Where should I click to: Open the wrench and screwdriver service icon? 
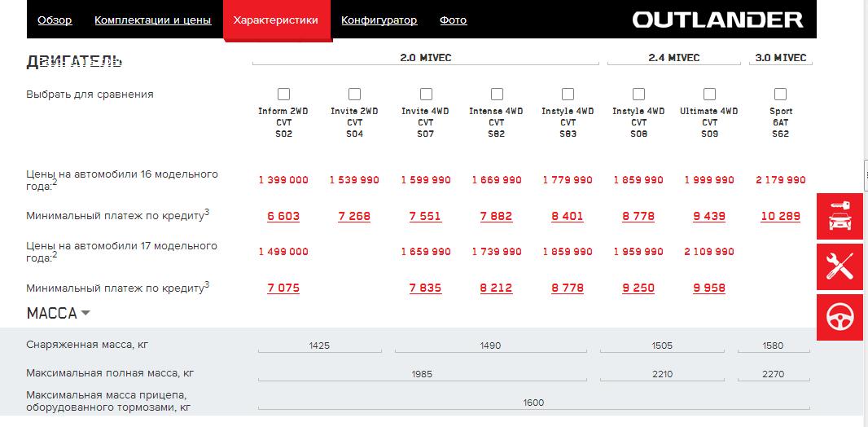click(x=840, y=267)
